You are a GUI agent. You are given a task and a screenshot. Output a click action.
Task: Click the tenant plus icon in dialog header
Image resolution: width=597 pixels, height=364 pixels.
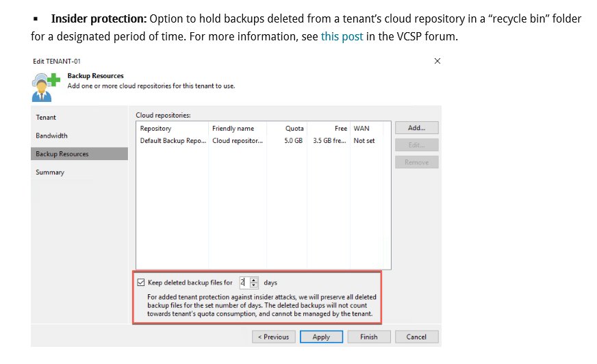click(45, 88)
